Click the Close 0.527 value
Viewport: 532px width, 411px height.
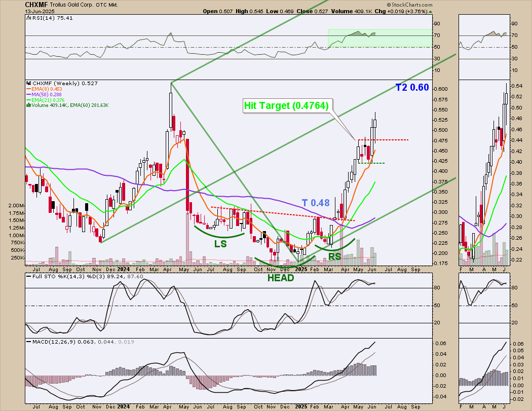(312, 11)
